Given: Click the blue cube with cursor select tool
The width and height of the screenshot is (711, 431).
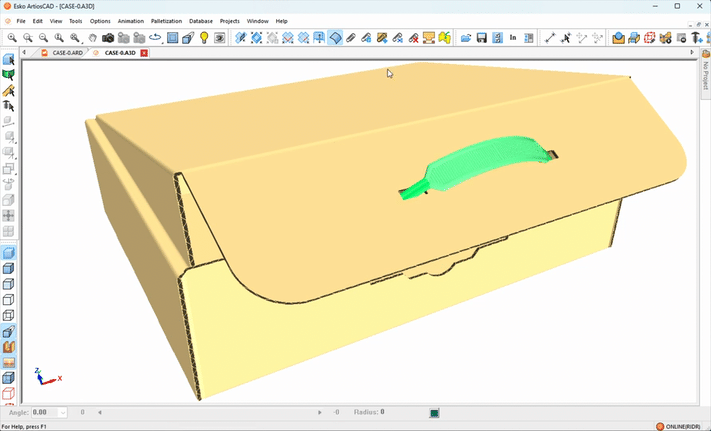Looking at the screenshot, I should 8,59.
